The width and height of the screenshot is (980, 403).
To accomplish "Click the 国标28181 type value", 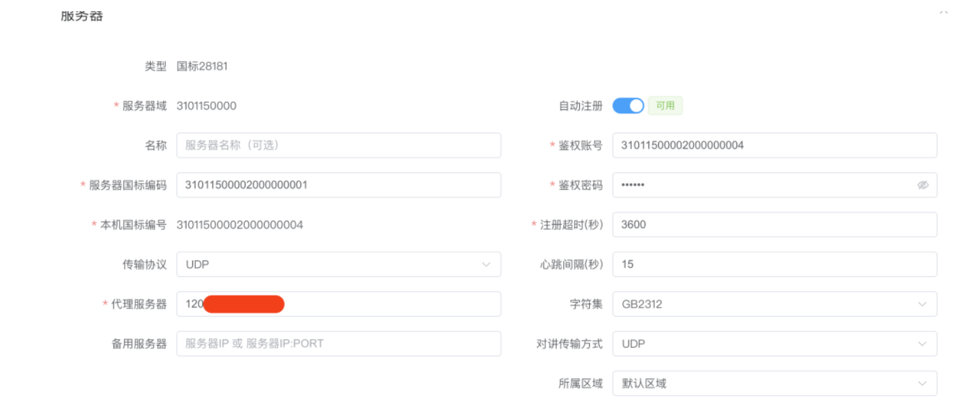I will point(202,66).
